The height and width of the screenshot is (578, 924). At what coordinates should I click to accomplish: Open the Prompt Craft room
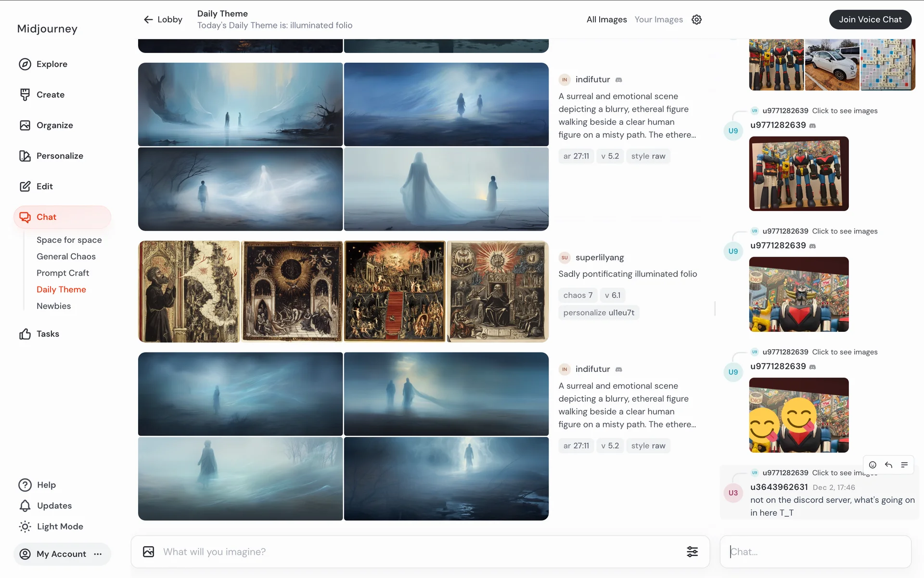(x=63, y=273)
